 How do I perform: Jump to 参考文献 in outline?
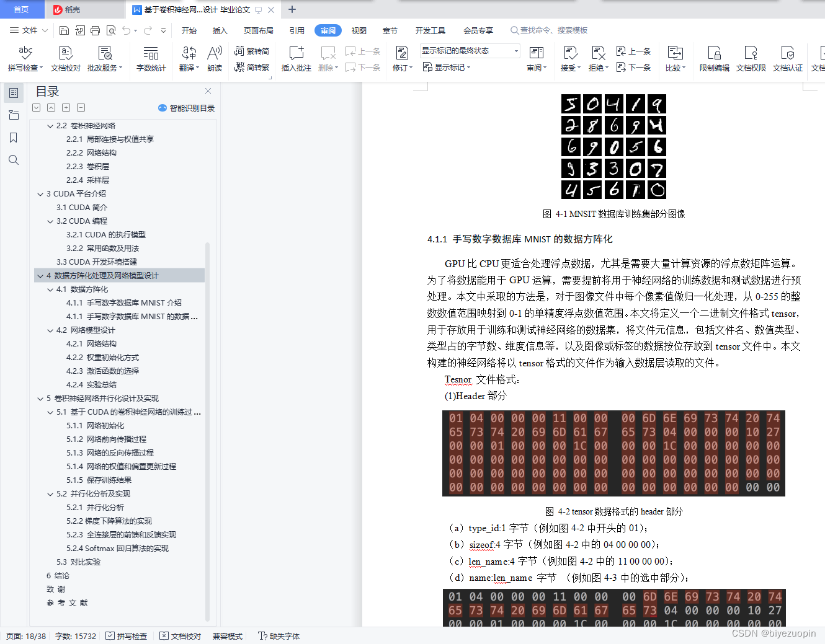click(67, 603)
